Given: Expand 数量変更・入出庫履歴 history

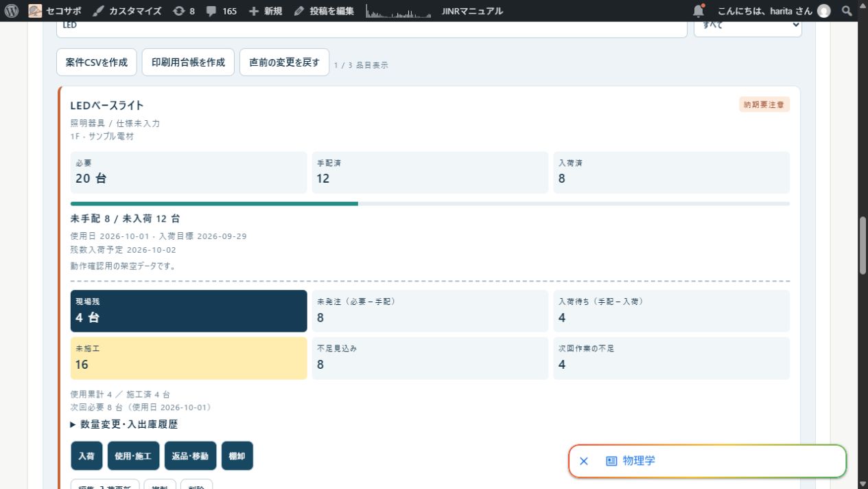Looking at the screenshot, I should pyautogui.click(x=124, y=424).
